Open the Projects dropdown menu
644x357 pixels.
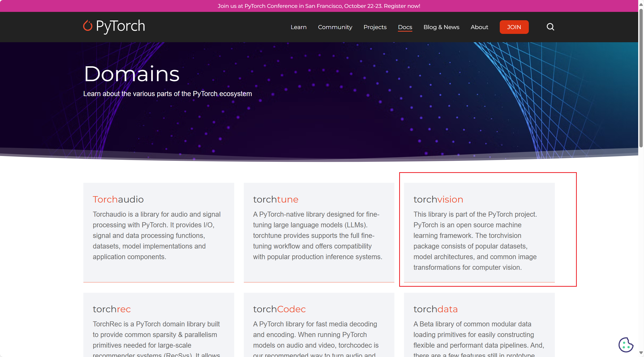[375, 27]
